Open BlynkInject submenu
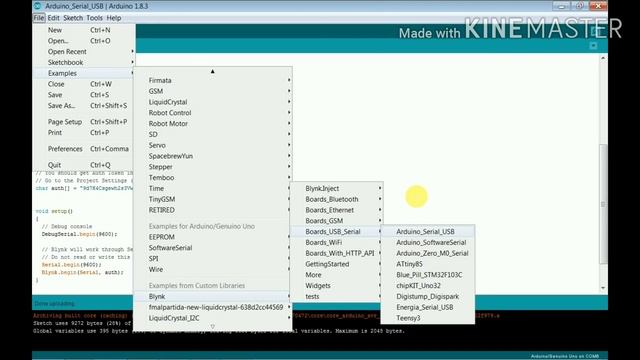This screenshot has width=640, height=360. pyautogui.click(x=337, y=189)
